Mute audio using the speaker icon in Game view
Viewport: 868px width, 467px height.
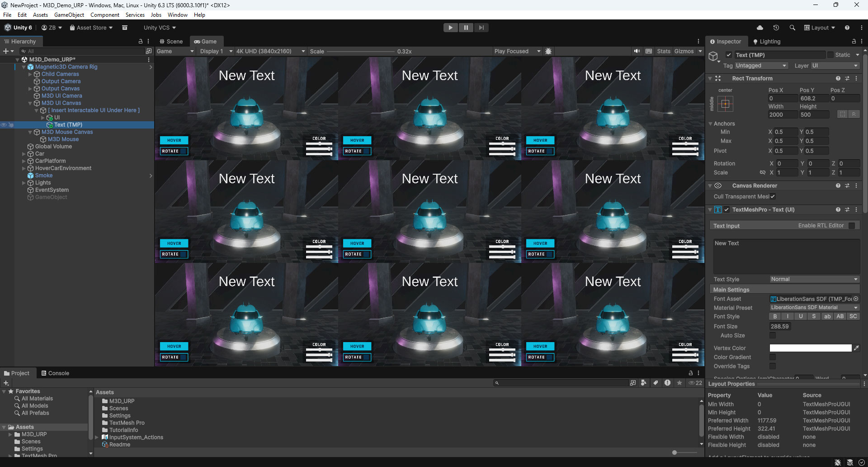(x=637, y=51)
